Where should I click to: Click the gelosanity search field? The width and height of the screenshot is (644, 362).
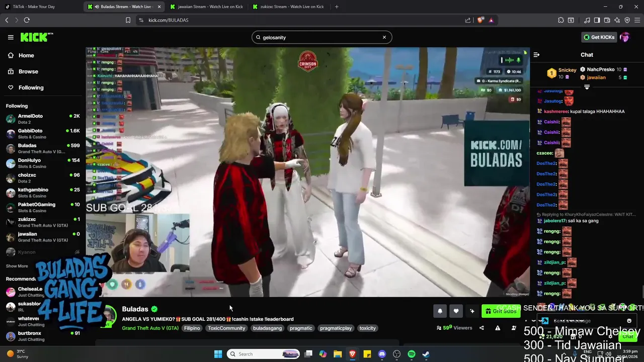point(321,37)
